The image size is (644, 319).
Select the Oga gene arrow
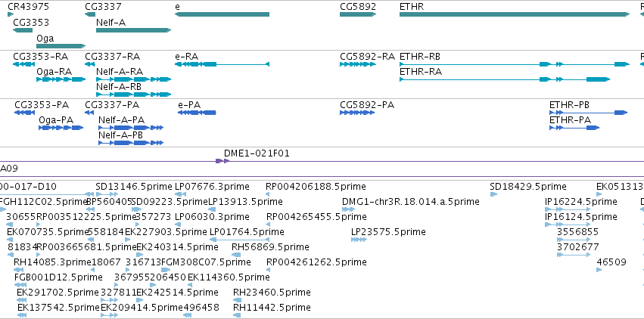coord(61,46)
